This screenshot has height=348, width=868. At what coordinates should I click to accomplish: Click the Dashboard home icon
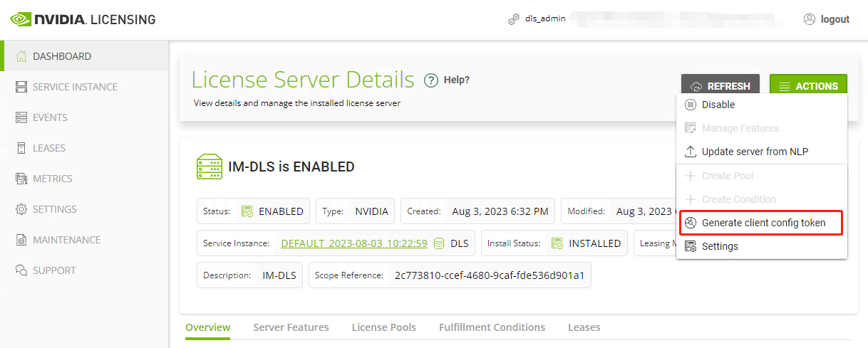21,56
